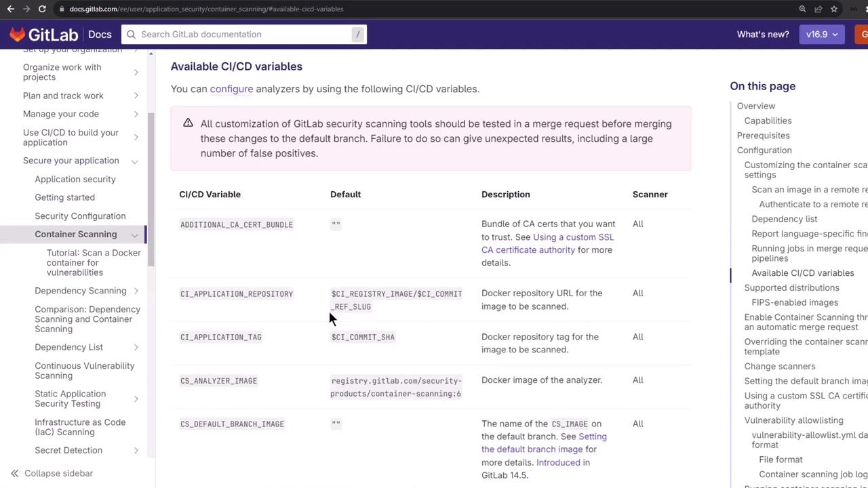
Task: Open the What's new? link
Action: click(x=763, y=35)
